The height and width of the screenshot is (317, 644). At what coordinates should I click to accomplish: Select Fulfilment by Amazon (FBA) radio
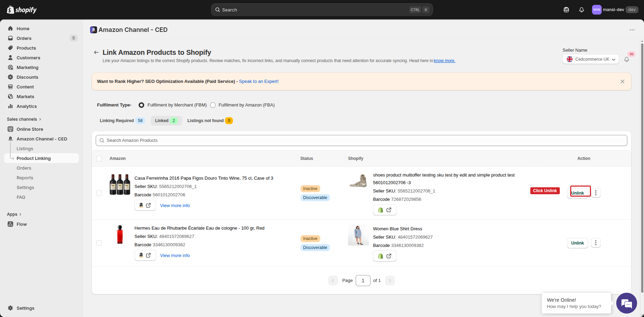click(x=213, y=105)
